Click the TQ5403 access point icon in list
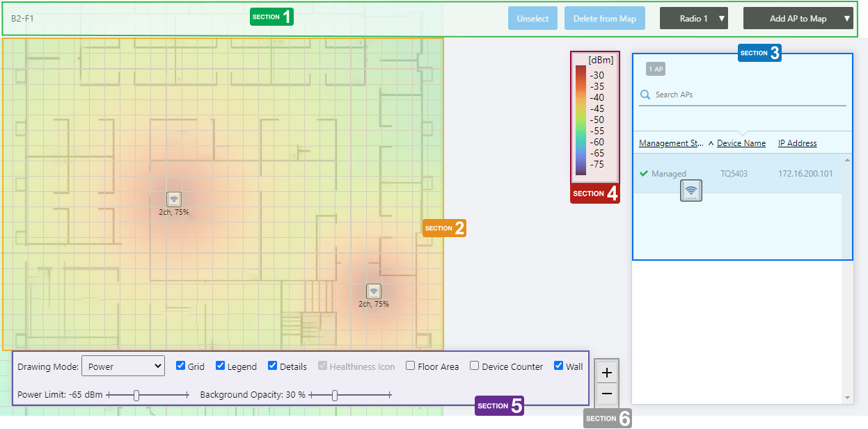Screen dimensions: 868x429 point(691,191)
